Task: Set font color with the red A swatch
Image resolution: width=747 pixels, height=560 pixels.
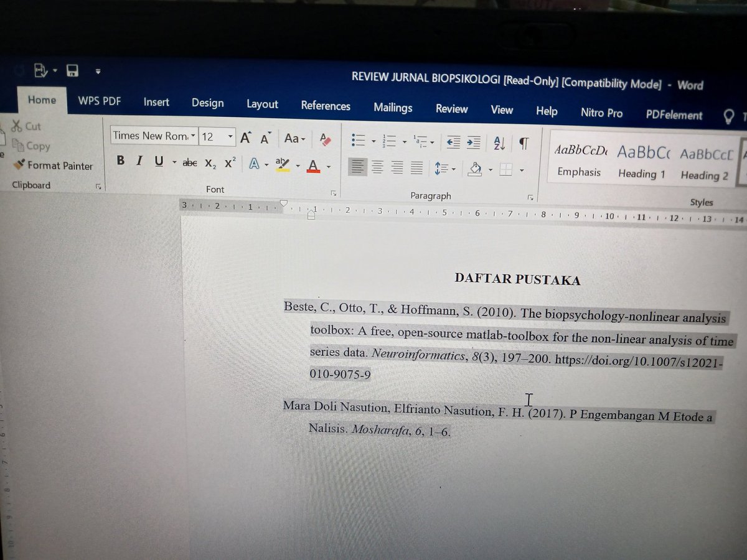Action: pos(313,166)
